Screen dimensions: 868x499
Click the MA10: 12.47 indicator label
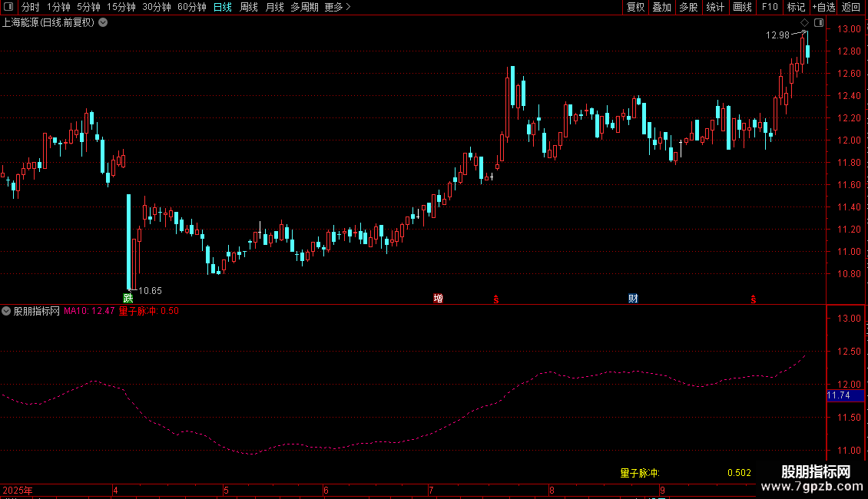click(x=89, y=311)
